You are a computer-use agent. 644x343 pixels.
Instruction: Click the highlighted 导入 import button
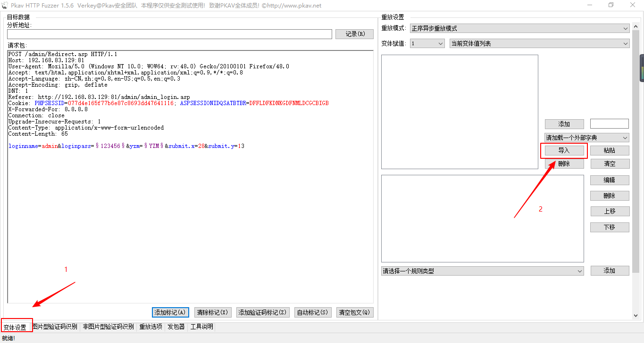pos(564,150)
